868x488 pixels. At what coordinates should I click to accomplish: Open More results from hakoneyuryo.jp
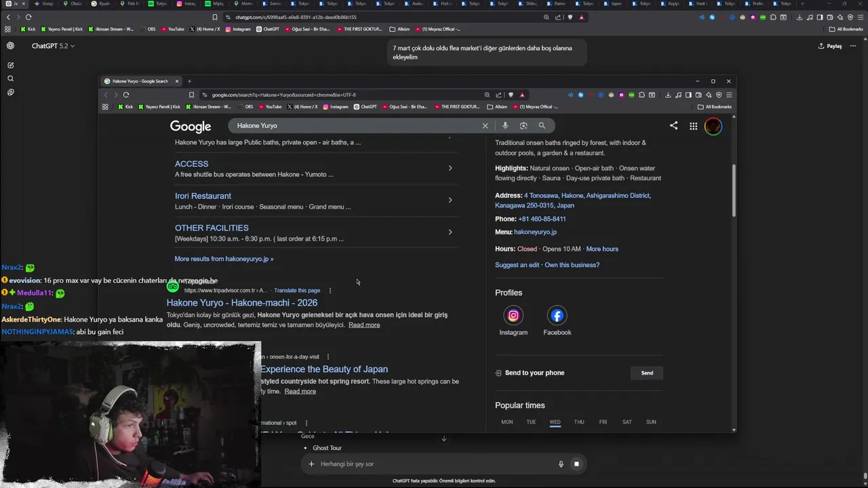(224, 259)
